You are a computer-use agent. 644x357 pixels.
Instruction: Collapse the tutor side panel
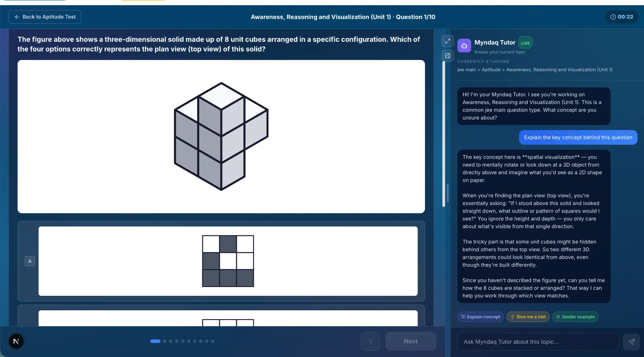448,56
